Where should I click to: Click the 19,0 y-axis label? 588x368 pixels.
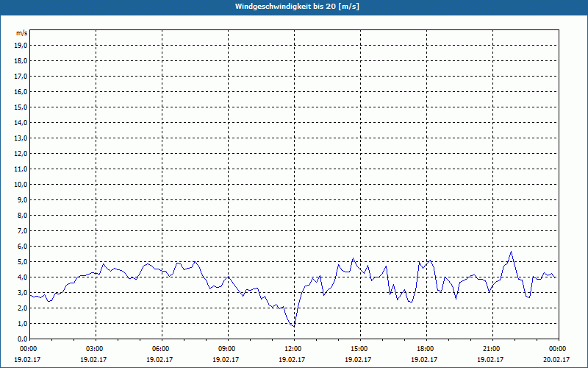(x=21, y=46)
